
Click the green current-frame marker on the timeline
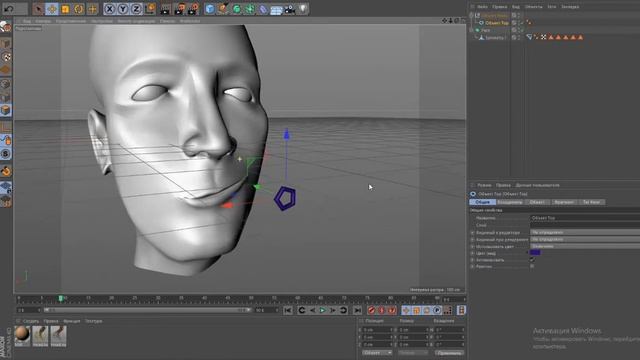click(x=61, y=299)
